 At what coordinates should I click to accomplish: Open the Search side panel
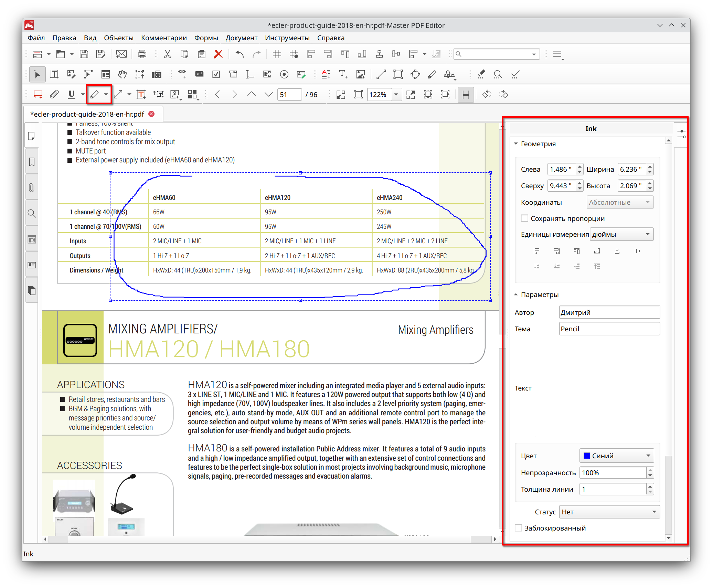pos(32,213)
